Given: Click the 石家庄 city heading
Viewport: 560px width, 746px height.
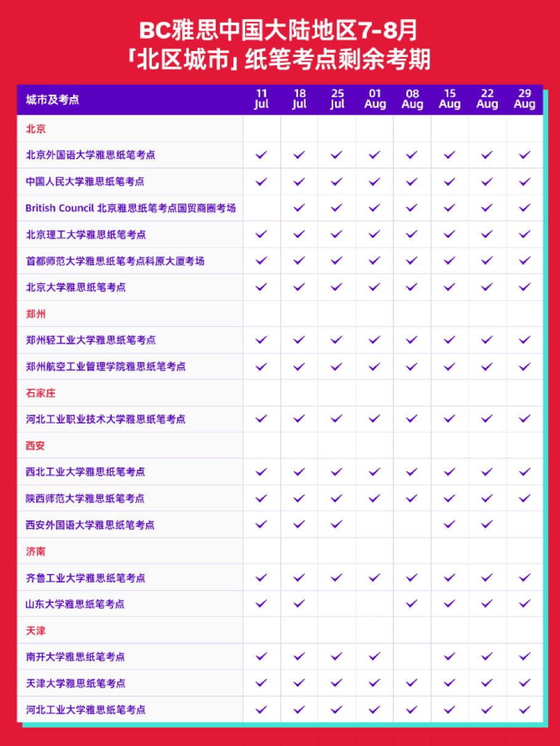Looking at the screenshot, I should point(41,393).
